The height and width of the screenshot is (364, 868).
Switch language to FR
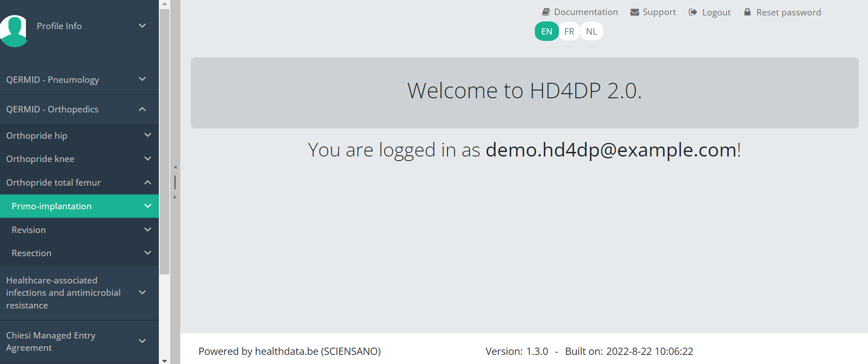click(569, 31)
